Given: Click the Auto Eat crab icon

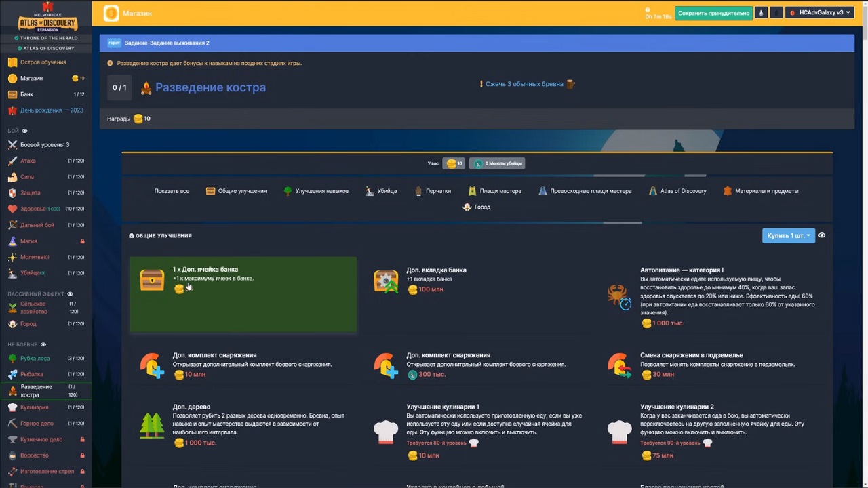Looking at the screenshot, I should (x=619, y=296).
